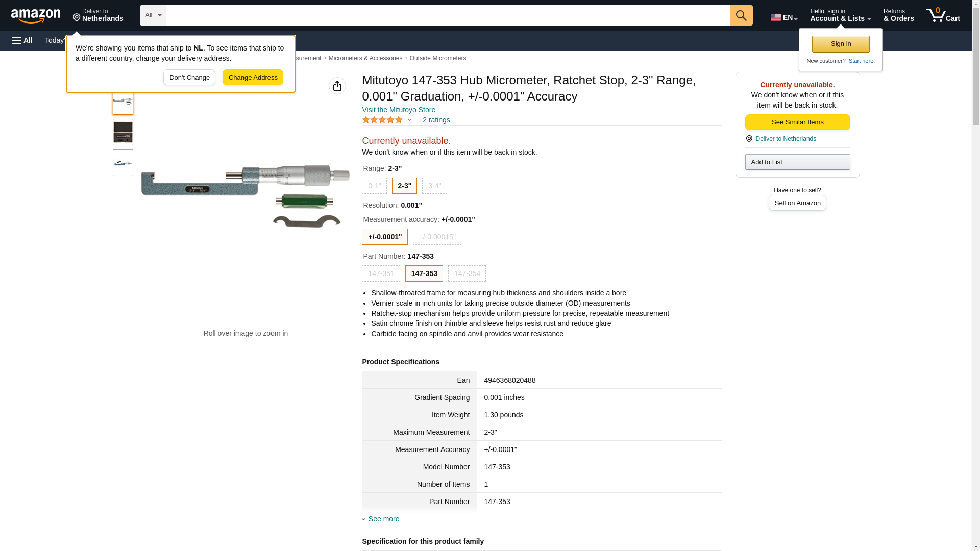
Task: Open Outside Micrometers breadcrumb
Action: pos(437,58)
